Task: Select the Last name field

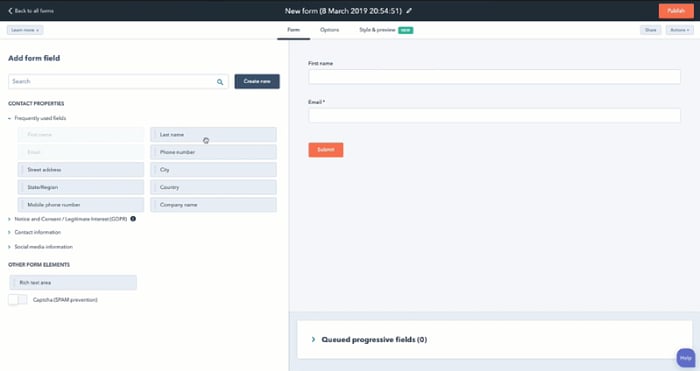Action: coord(213,134)
